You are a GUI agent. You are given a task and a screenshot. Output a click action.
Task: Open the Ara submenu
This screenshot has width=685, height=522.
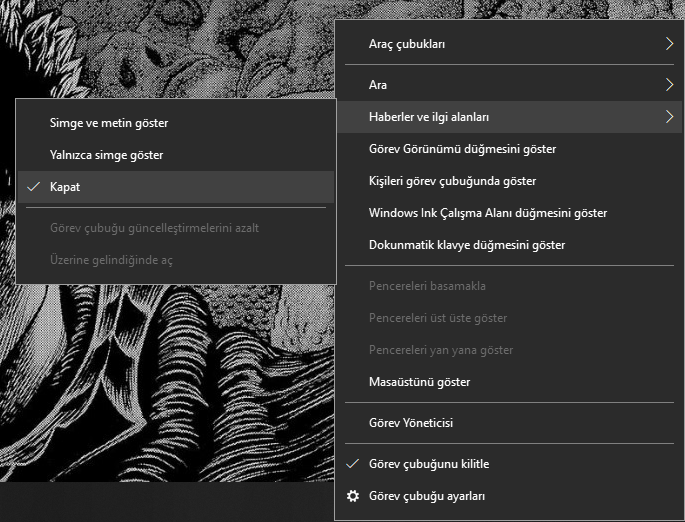(x=509, y=85)
